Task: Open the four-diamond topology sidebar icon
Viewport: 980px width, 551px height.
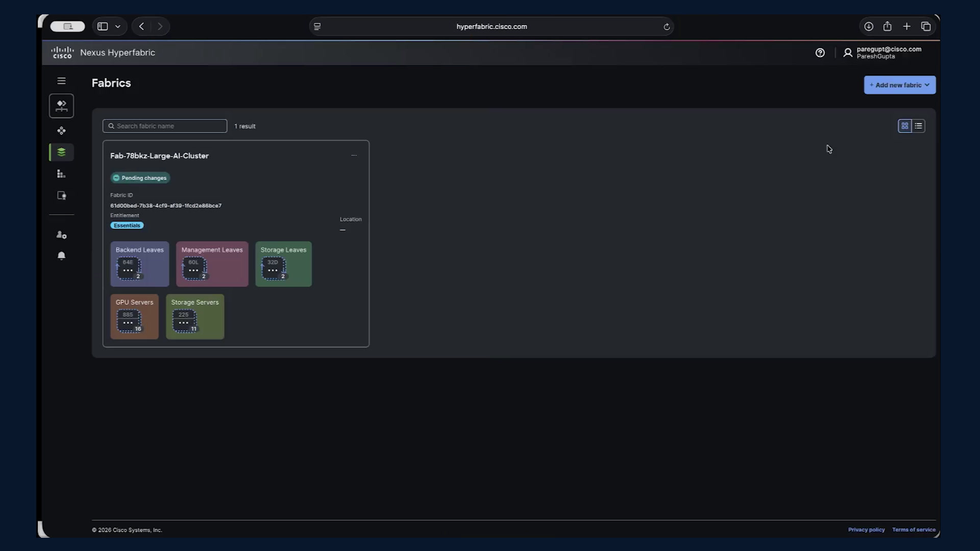Action: [61, 131]
